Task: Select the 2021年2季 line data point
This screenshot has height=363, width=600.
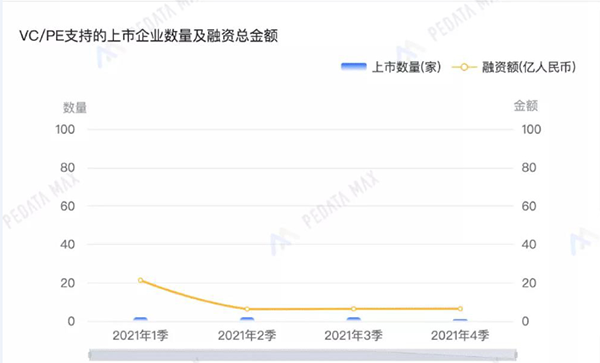Action: click(x=247, y=309)
